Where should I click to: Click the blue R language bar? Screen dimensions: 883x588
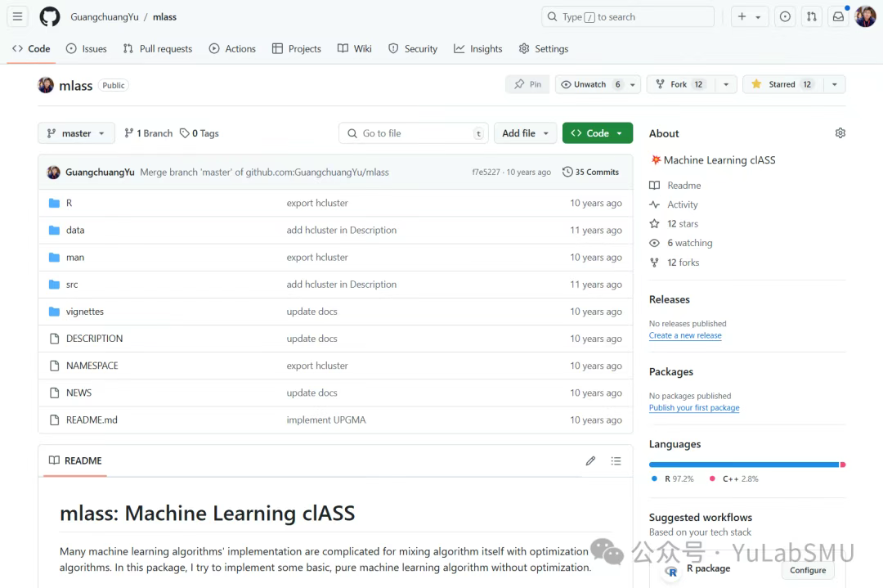tap(743, 465)
